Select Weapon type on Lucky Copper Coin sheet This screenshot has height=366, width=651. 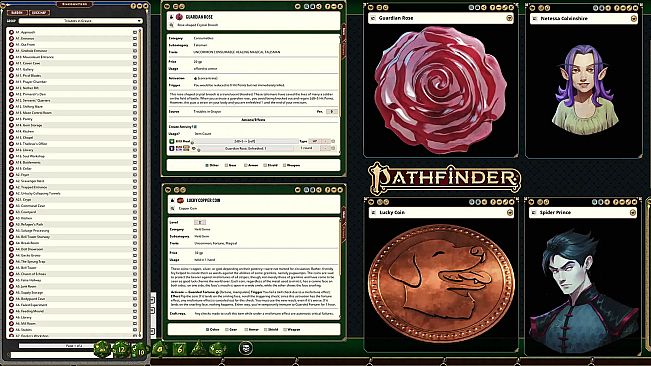coord(285,329)
